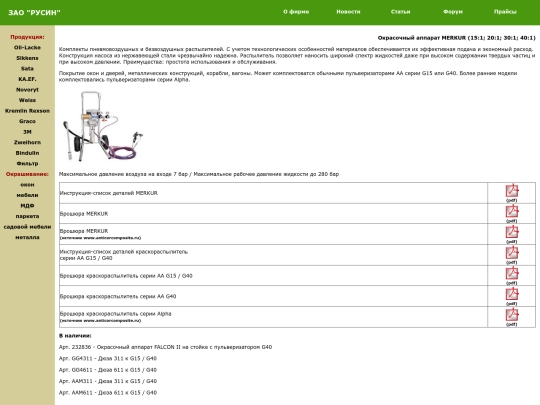The height and width of the screenshot is (405, 540).
Task: Click text Брошюра краскораспылитель серии AA G40
Action: coord(118,296)
